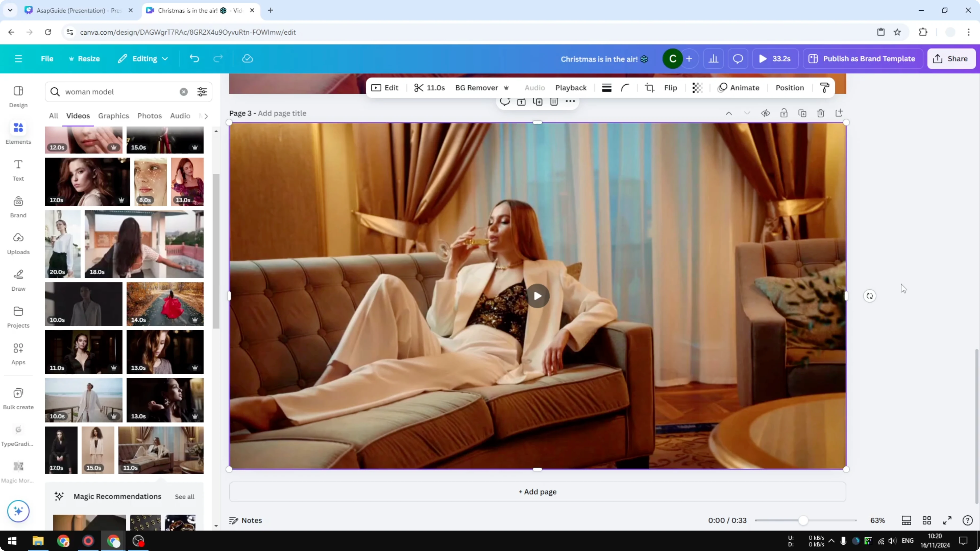This screenshot has height=551, width=980.
Task: Open Bulk create from the sidebar
Action: pos(18,398)
